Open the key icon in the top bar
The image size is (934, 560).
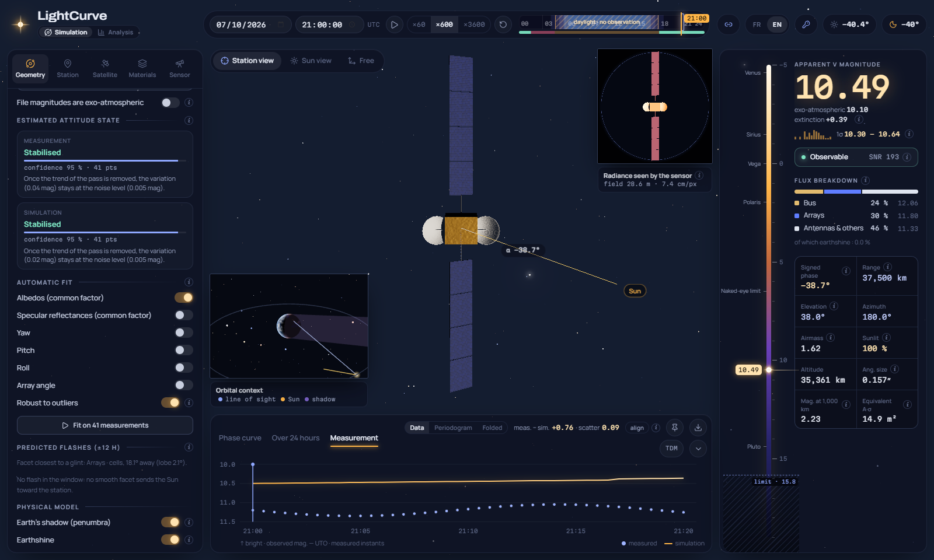tap(806, 24)
